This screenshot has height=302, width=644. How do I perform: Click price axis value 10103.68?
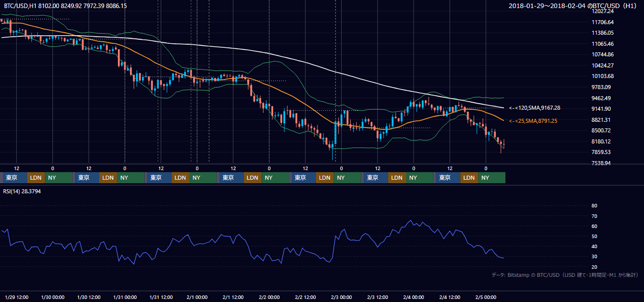click(602, 76)
